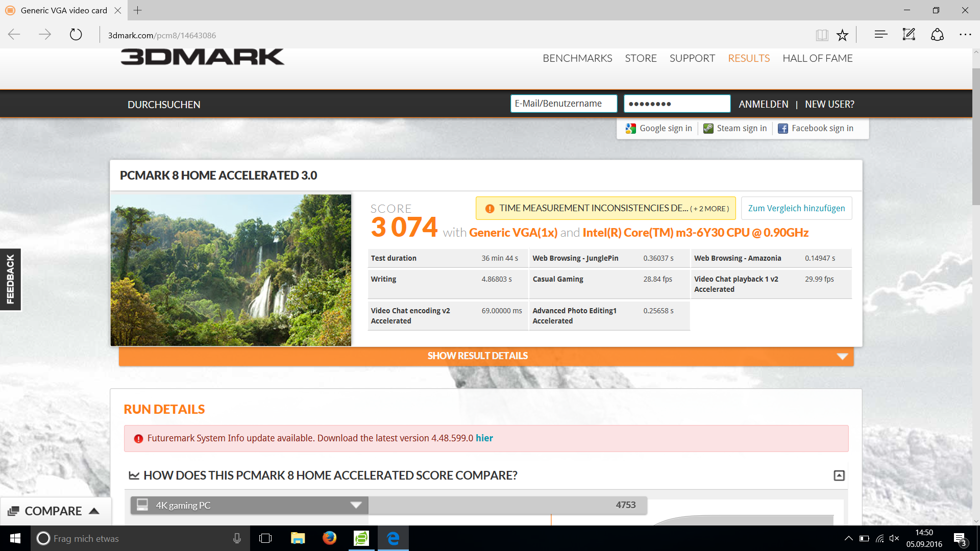Sign in with Facebook
Viewport: 980px width, 551px height.
coord(816,129)
